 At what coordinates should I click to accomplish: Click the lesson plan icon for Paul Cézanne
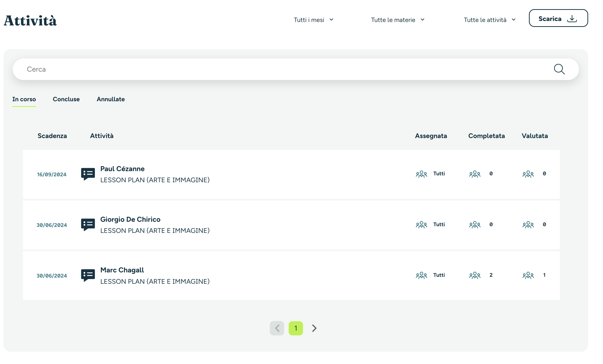(x=88, y=174)
